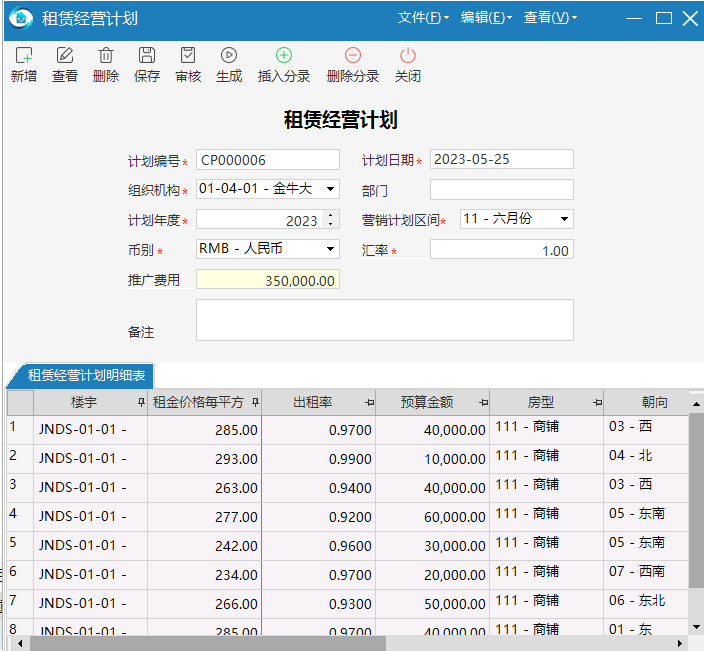The height and width of the screenshot is (651, 704).
Task: Click the 审核 (Audit) icon
Action: click(x=188, y=56)
